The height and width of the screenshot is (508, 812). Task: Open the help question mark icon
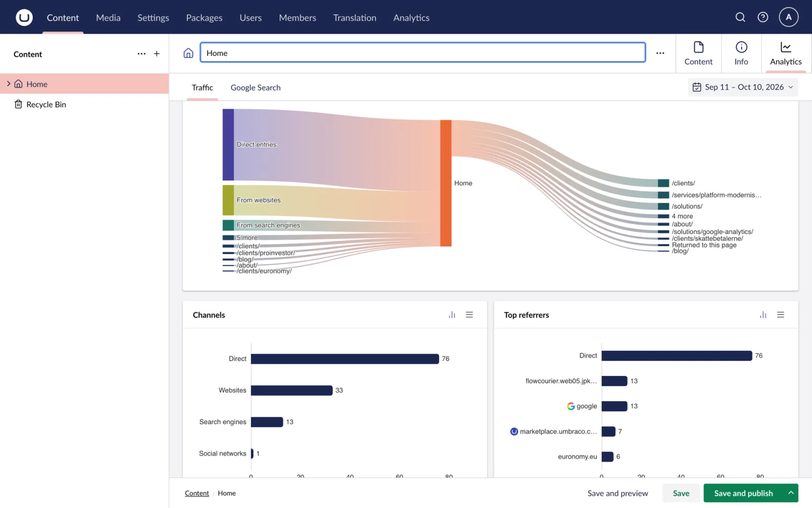(763, 17)
